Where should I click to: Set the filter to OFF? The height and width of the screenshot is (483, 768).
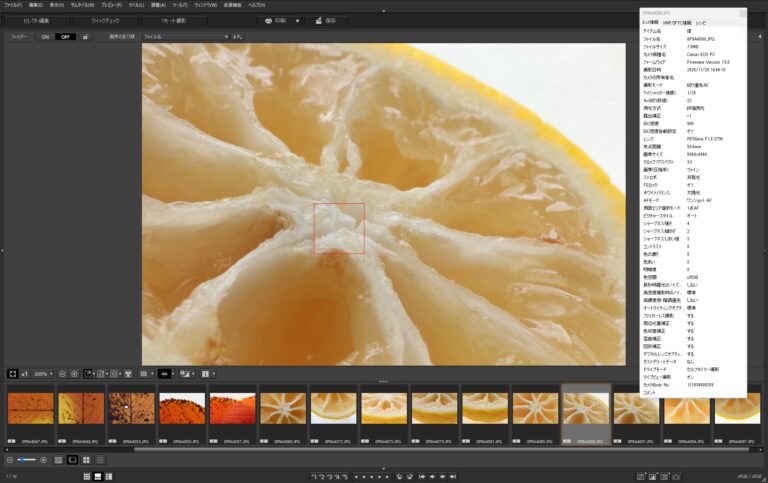65,36
